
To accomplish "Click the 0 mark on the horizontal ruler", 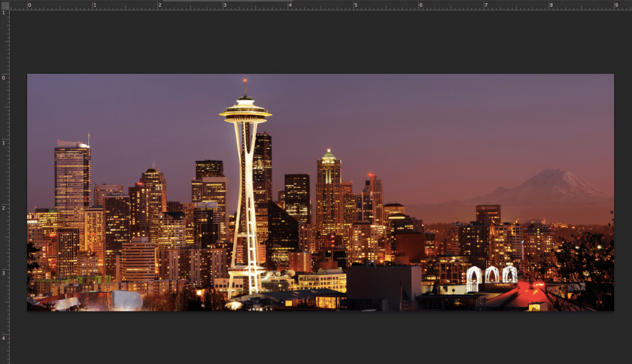I will point(29,6).
